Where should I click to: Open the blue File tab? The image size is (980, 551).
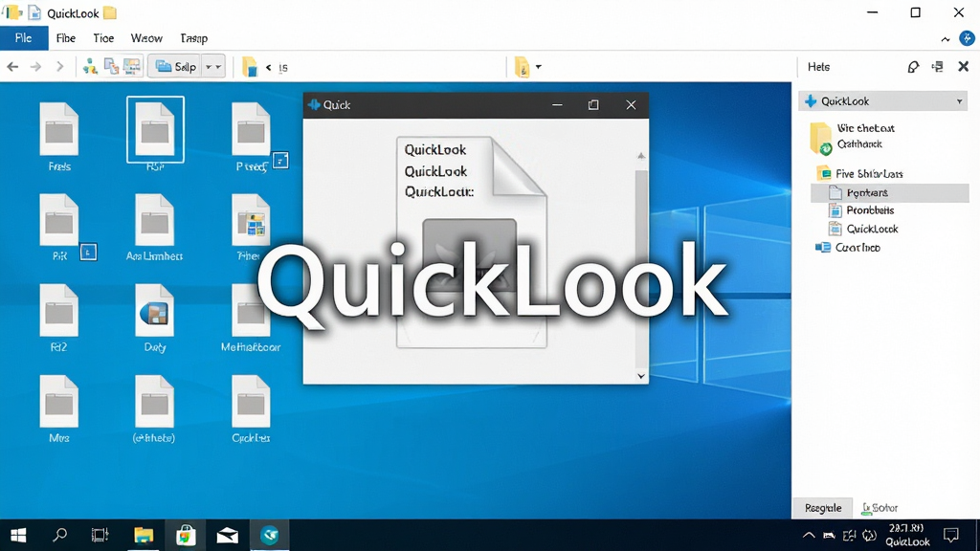pyautogui.click(x=24, y=38)
